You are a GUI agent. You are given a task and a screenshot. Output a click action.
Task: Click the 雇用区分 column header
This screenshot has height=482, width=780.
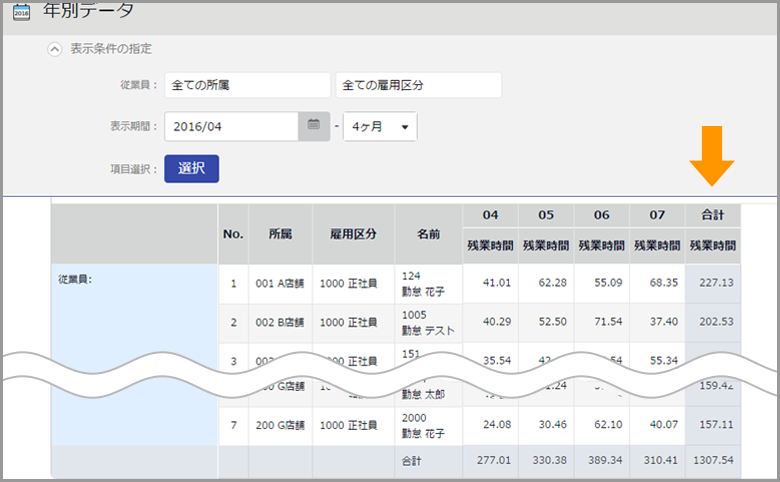354,234
